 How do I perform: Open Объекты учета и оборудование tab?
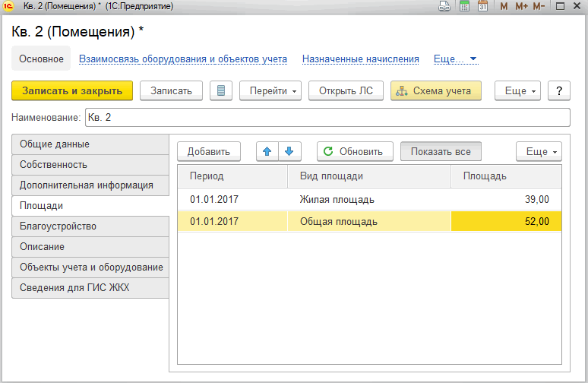click(x=90, y=267)
